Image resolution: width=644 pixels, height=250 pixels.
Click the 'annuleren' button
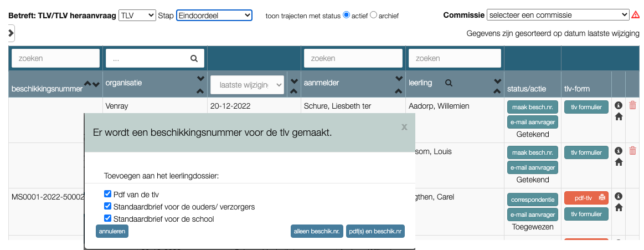pyautogui.click(x=112, y=231)
